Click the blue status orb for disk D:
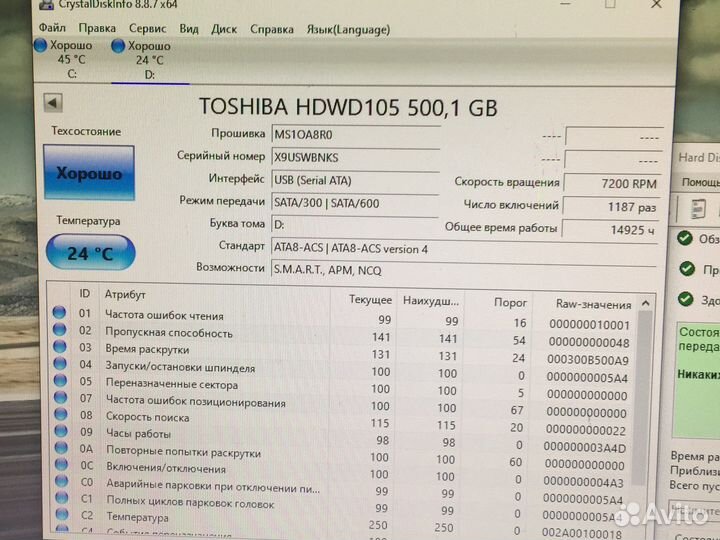The height and width of the screenshot is (540, 720). pos(118,46)
